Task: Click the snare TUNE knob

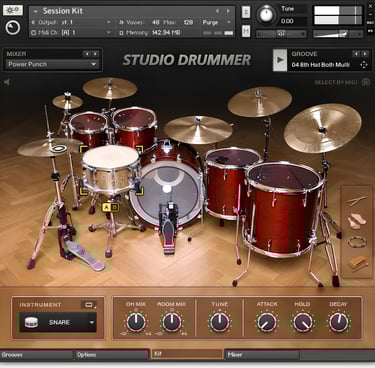Action: [x=220, y=322]
